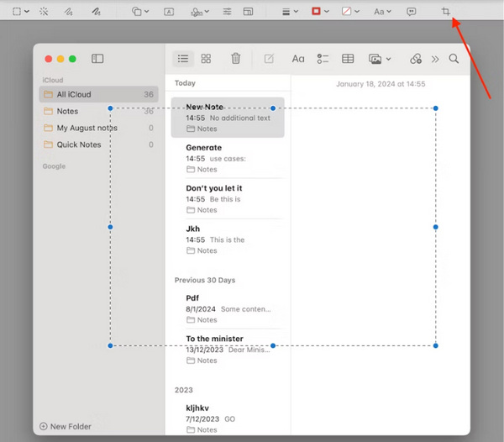The width and height of the screenshot is (504, 442).
Task: Click the 2023 section header
Action: pos(183,390)
